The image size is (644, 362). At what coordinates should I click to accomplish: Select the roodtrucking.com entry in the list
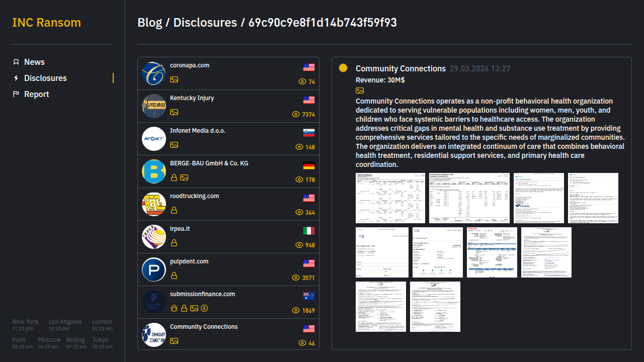(x=194, y=196)
